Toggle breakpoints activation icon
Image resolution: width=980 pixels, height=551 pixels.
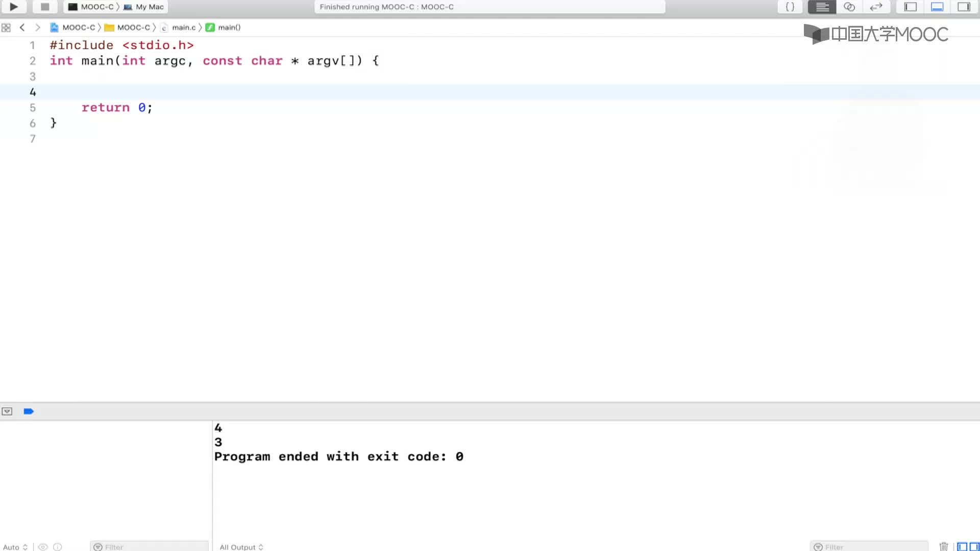29,411
